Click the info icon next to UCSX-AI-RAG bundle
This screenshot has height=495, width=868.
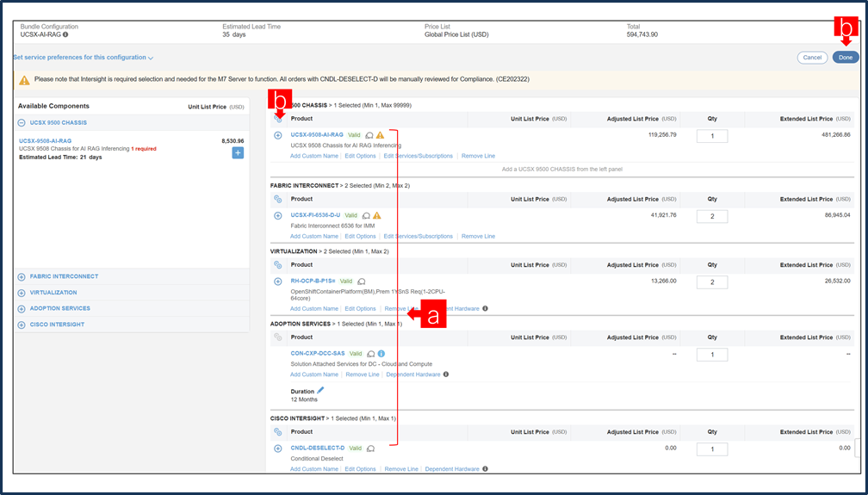pos(65,34)
